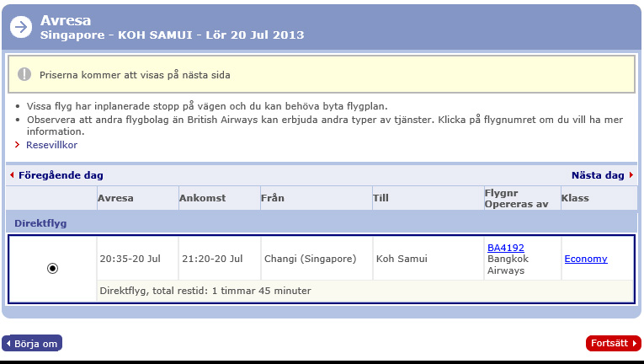The height and width of the screenshot is (364, 644).
Task: Click the exclamation info icon in yellow notice
Action: (x=24, y=74)
